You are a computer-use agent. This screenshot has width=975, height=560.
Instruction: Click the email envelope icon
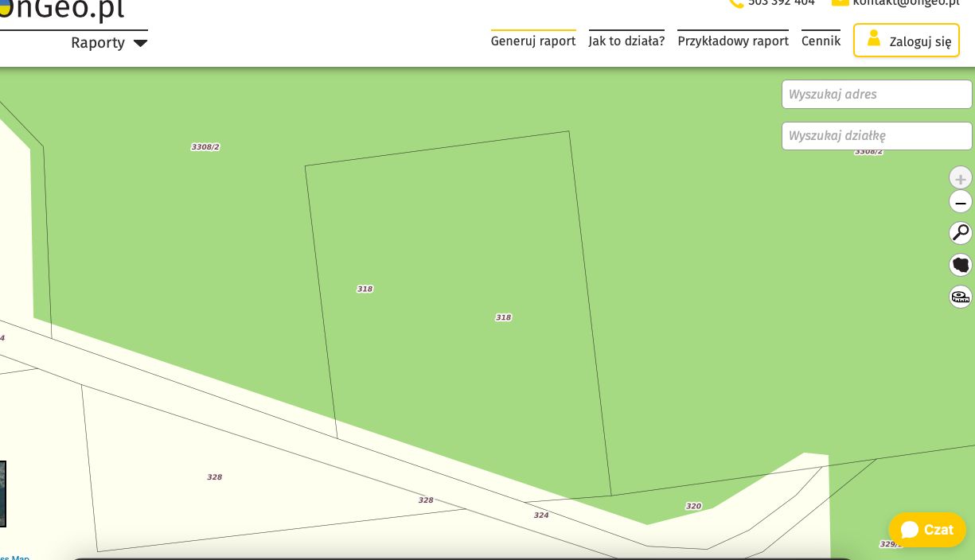[840, 2]
